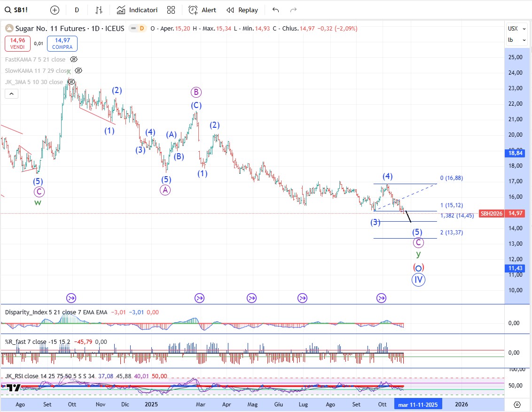The image size is (532, 412).
Task: Unhide the JK_3MA indicator
Action: tap(71, 82)
